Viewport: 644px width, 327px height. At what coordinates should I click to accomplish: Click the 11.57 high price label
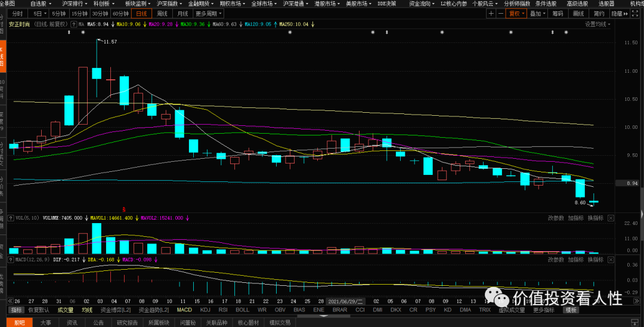coord(110,42)
